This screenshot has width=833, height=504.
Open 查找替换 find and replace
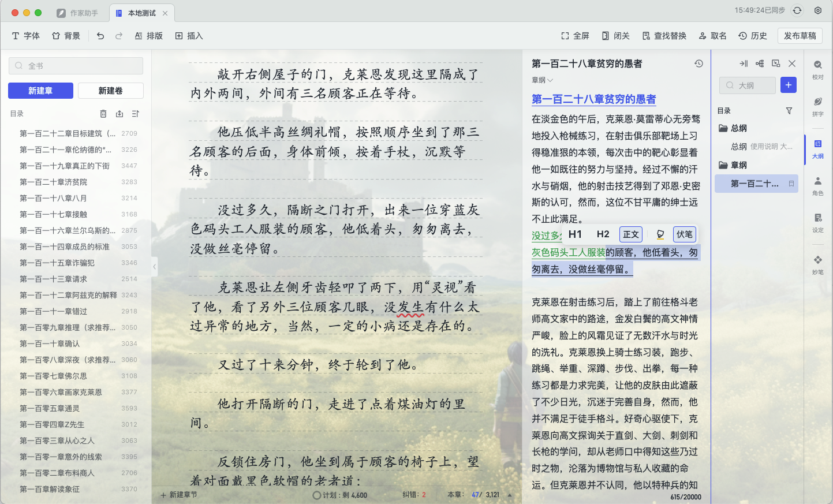(664, 36)
